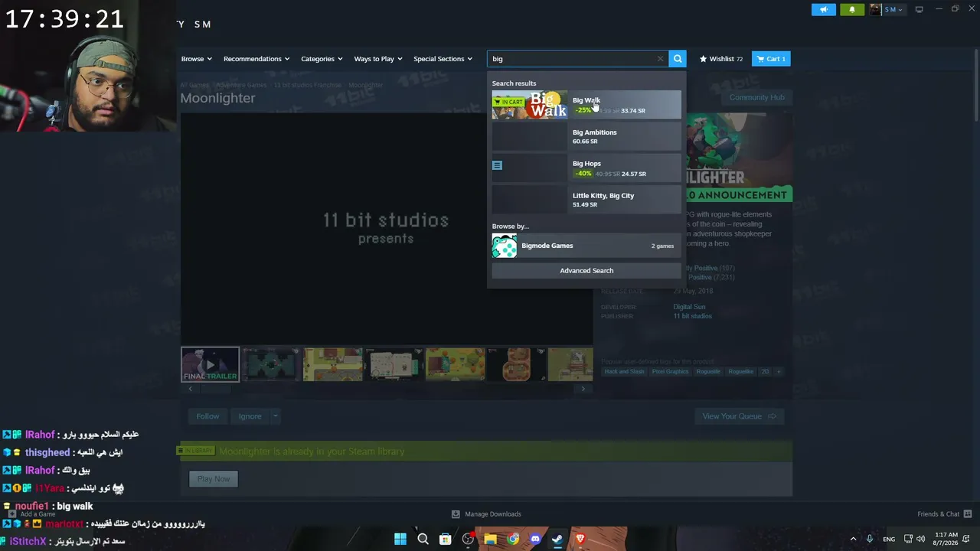Select the 2D tag
The height and width of the screenshot is (551, 980).
[x=765, y=372]
